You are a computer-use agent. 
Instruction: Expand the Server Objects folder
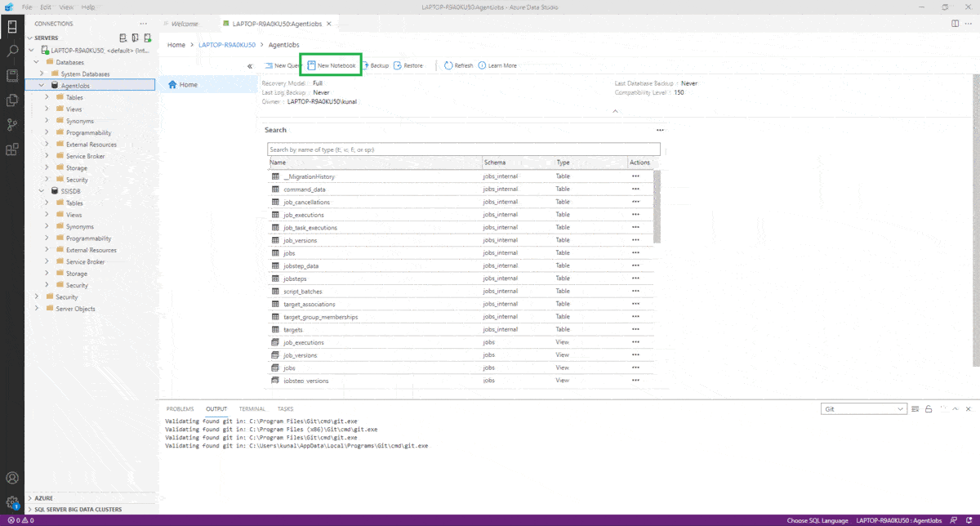37,309
